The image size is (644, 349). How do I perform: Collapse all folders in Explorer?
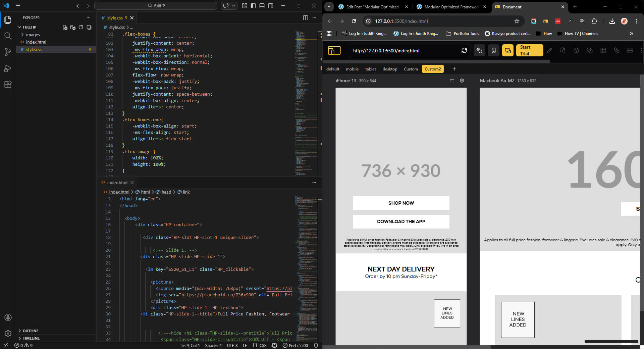(89, 27)
